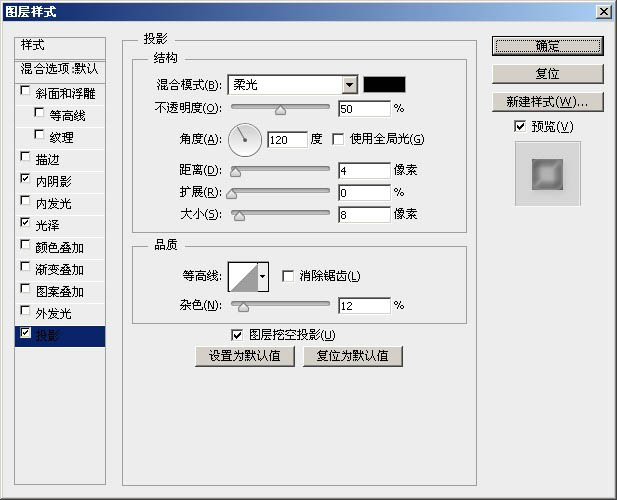Viewport: 617px width, 500px height.
Task: Open the black shadow color swatch
Action: (x=384, y=85)
